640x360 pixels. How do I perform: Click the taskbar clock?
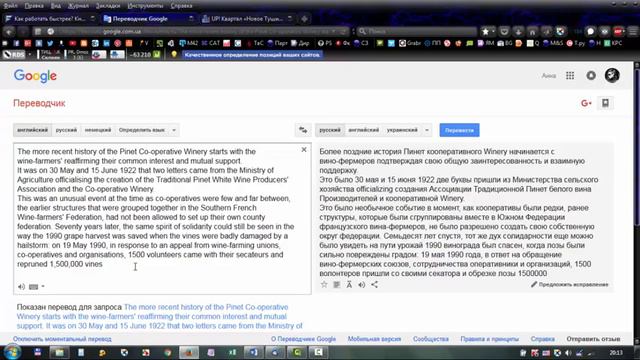coord(616,353)
